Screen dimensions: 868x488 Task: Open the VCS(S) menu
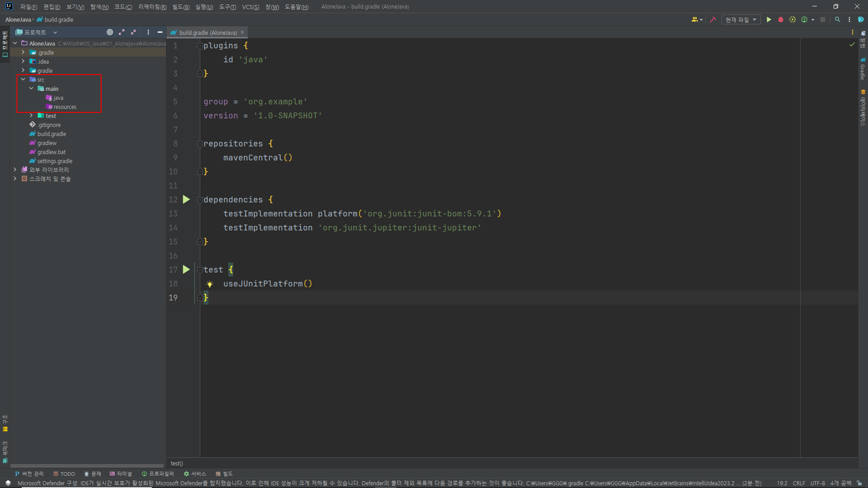[250, 7]
